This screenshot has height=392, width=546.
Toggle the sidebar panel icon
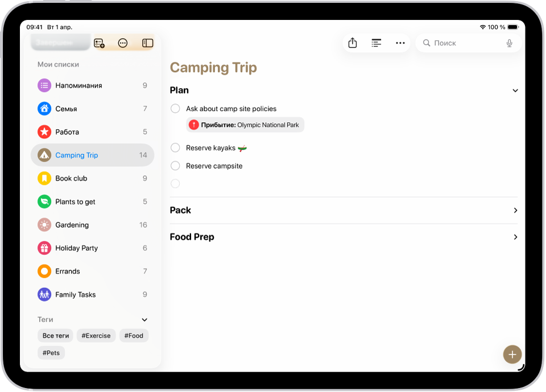(x=148, y=43)
